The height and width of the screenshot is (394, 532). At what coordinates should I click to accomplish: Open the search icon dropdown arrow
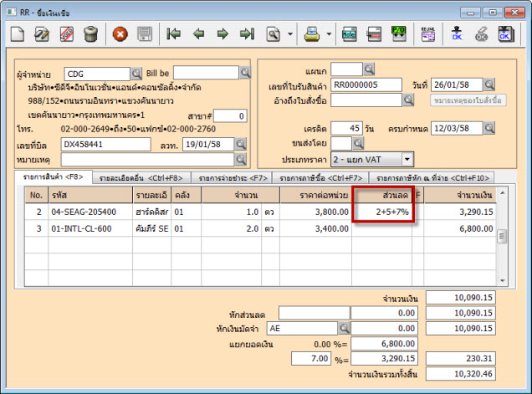290,34
